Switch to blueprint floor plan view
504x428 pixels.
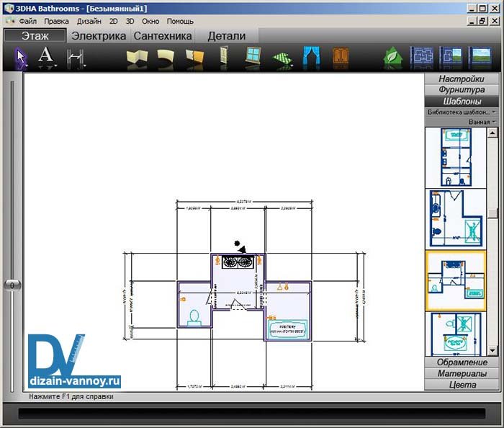coord(421,56)
